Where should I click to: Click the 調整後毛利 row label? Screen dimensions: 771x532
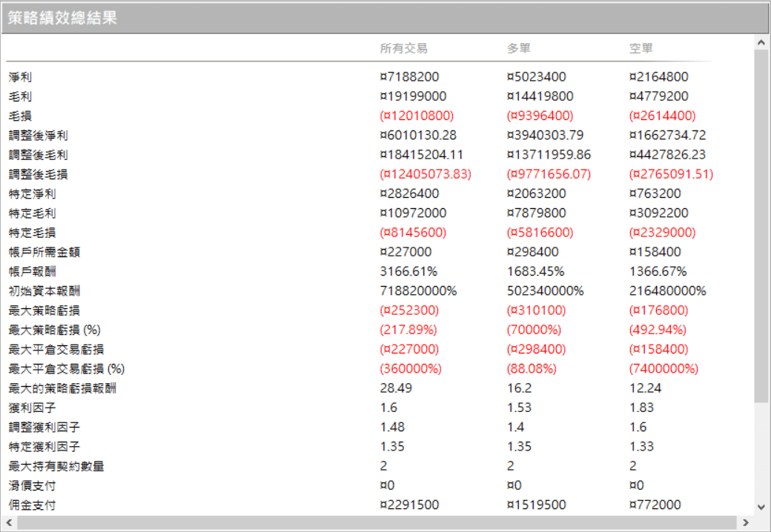(39, 155)
